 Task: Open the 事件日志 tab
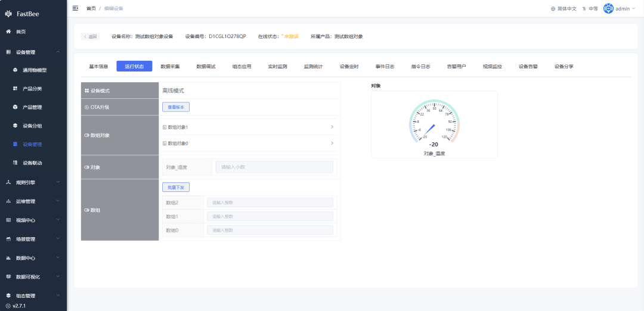[x=385, y=67]
